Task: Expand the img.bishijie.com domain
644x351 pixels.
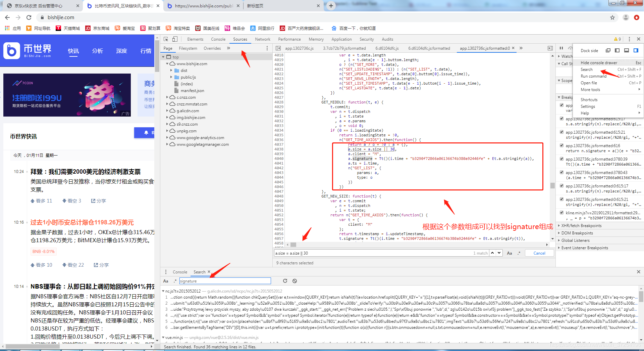Action: pyautogui.click(x=167, y=118)
